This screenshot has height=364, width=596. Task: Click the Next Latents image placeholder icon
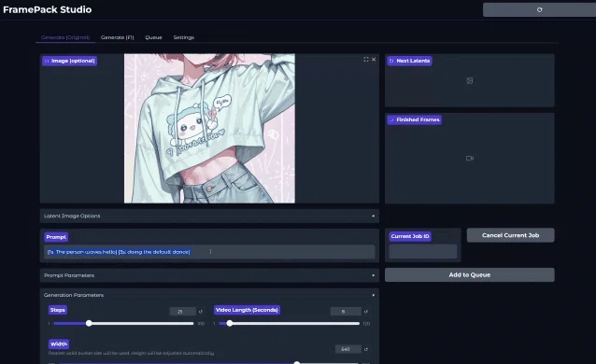pos(470,80)
